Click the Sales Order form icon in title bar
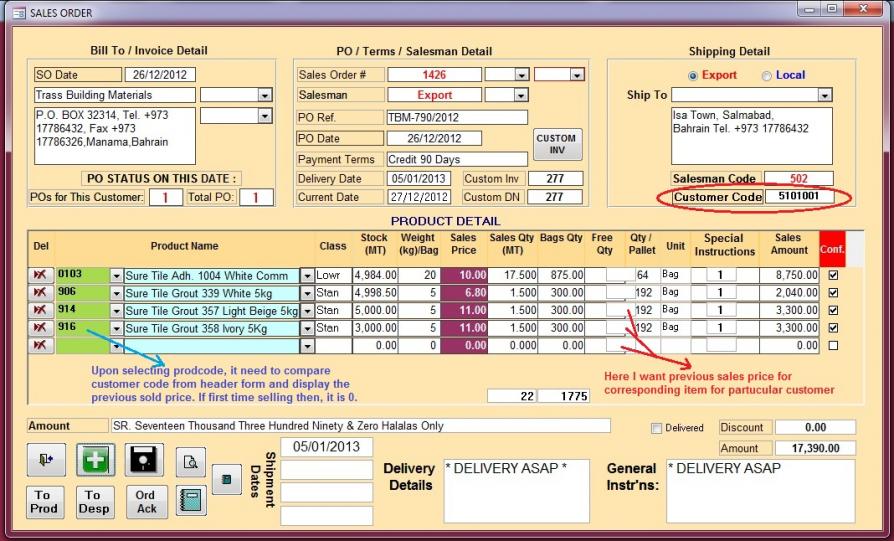Image resolution: width=894 pixels, height=541 pixels. (19, 13)
